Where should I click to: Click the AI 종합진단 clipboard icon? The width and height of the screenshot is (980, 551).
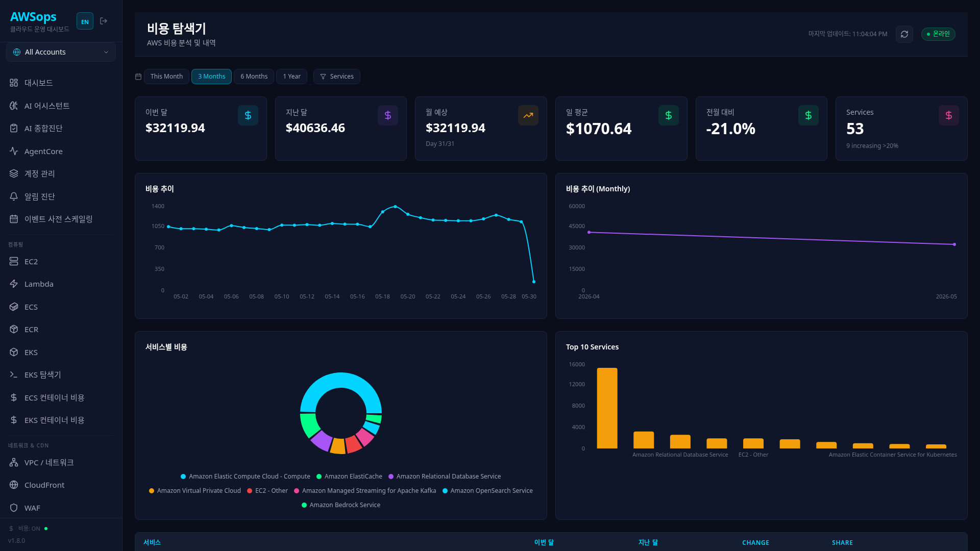pos(14,128)
